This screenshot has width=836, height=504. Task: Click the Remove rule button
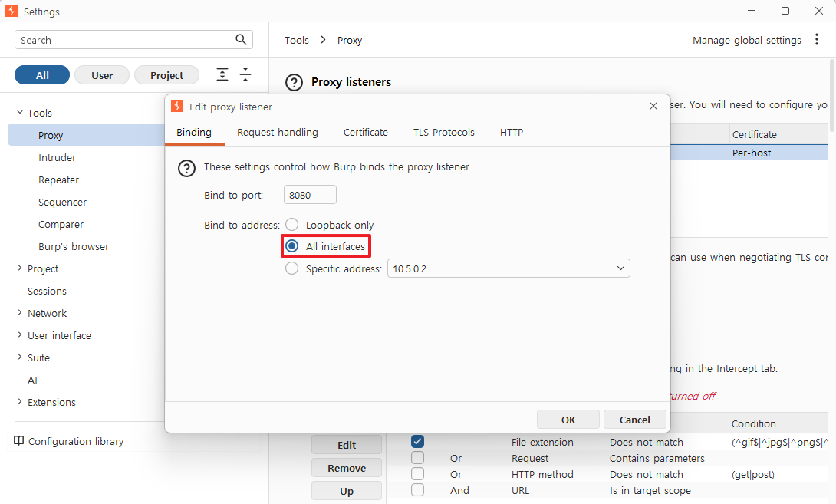pyautogui.click(x=347, y=468)
